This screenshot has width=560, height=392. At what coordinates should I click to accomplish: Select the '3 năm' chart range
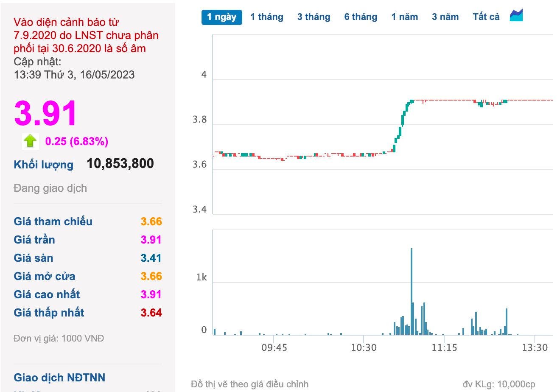(445, 17)
